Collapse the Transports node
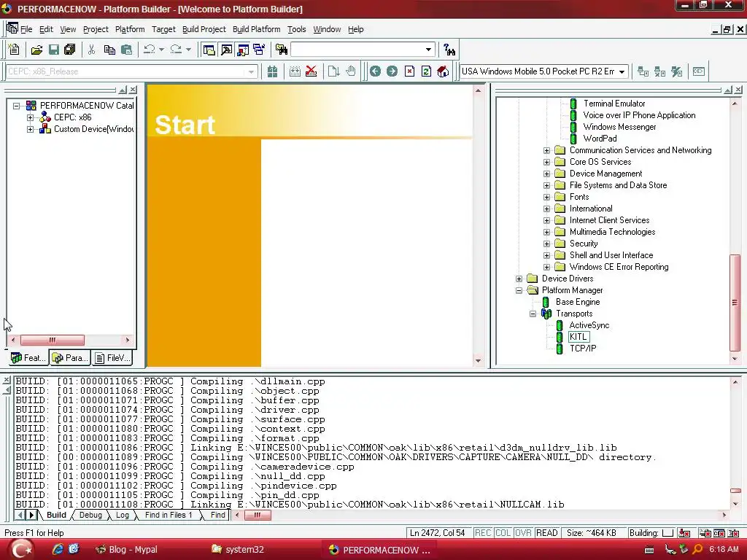 [x=533, y=314]
